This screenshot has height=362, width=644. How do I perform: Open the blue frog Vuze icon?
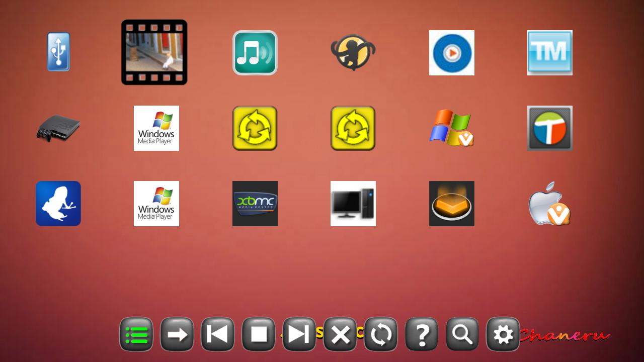click(58, 204)
